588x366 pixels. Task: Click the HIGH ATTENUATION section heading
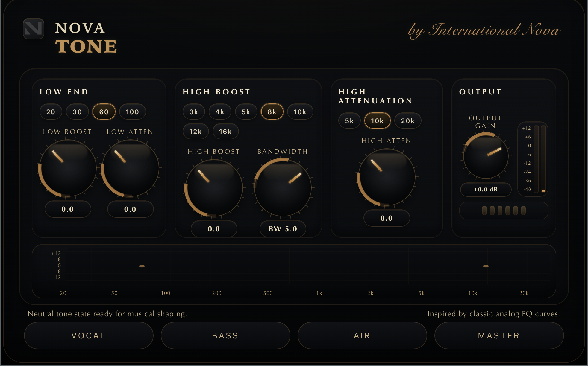tap(375, 96)
